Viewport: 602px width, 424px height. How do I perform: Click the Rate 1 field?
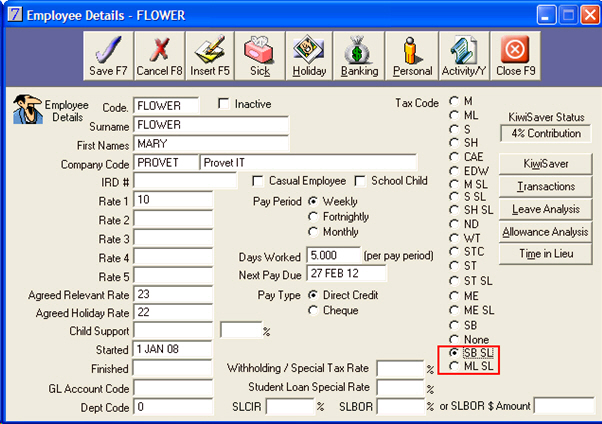point(173,200)
